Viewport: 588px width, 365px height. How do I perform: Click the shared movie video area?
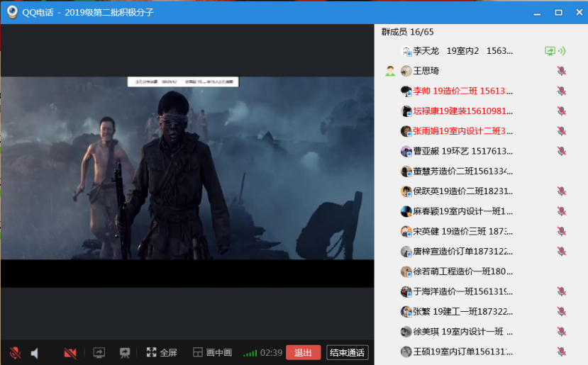click(x=187, y=170)
